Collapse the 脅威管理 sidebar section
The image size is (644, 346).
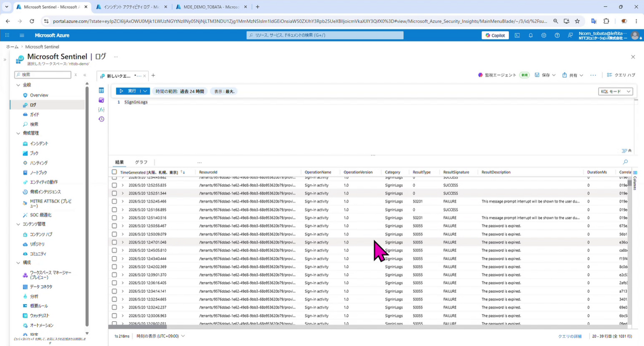18,133
